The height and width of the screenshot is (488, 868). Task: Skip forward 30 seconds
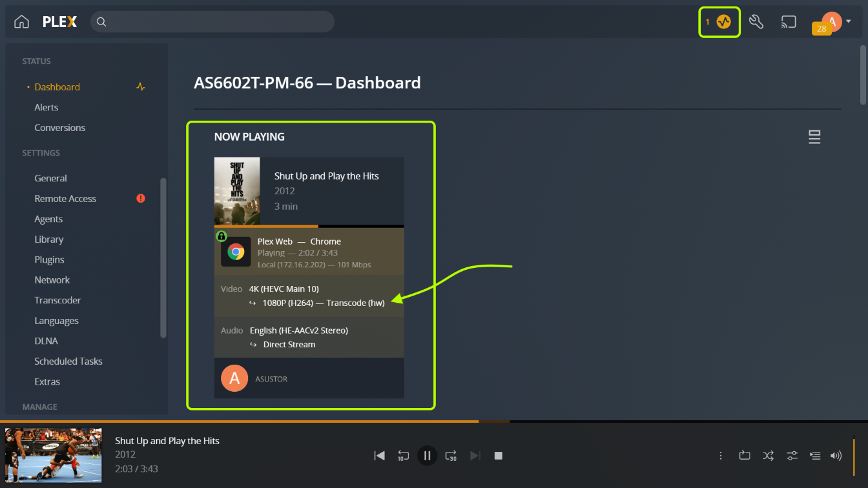pyautogui.click(x=451, y=456)
